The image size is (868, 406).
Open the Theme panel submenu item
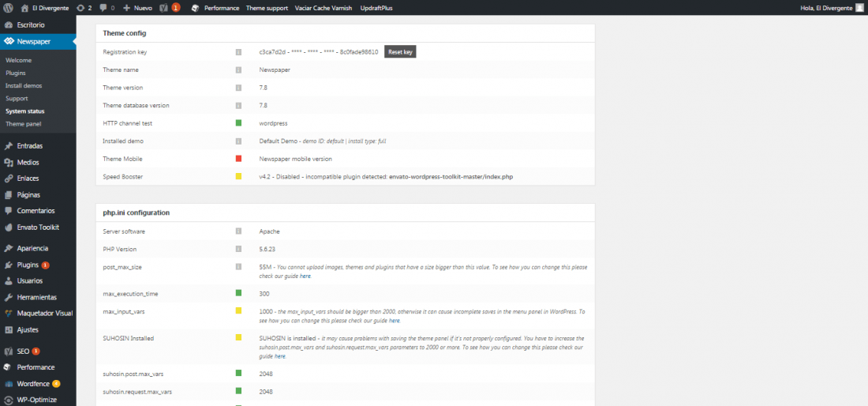tap(23, 124)
